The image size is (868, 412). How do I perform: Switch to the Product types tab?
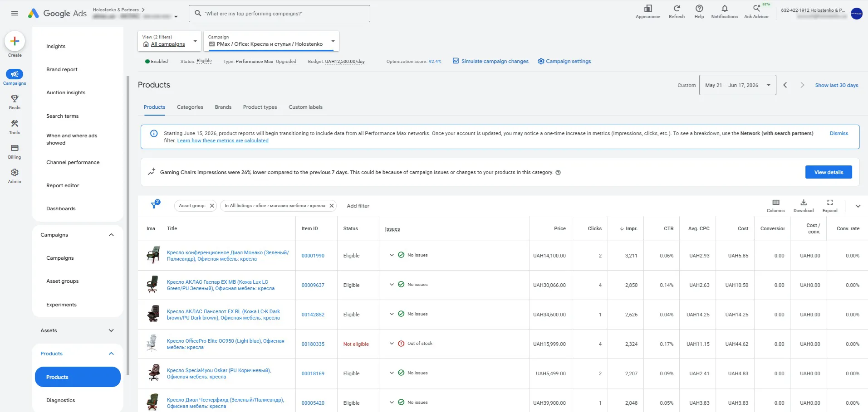coord(260,107)
